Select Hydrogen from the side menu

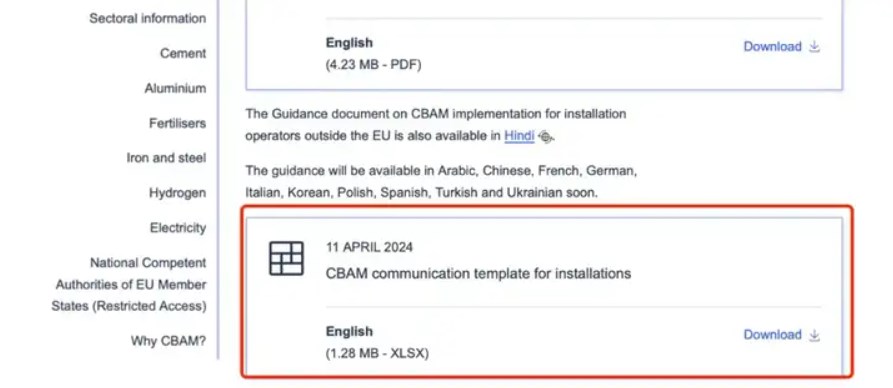coord(178,193)
